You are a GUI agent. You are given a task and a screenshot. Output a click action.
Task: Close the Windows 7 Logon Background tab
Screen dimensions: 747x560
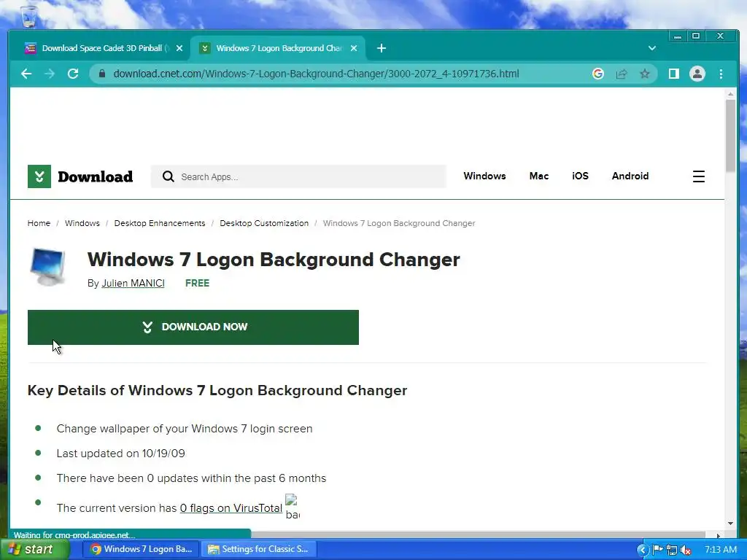click(354, 48)
